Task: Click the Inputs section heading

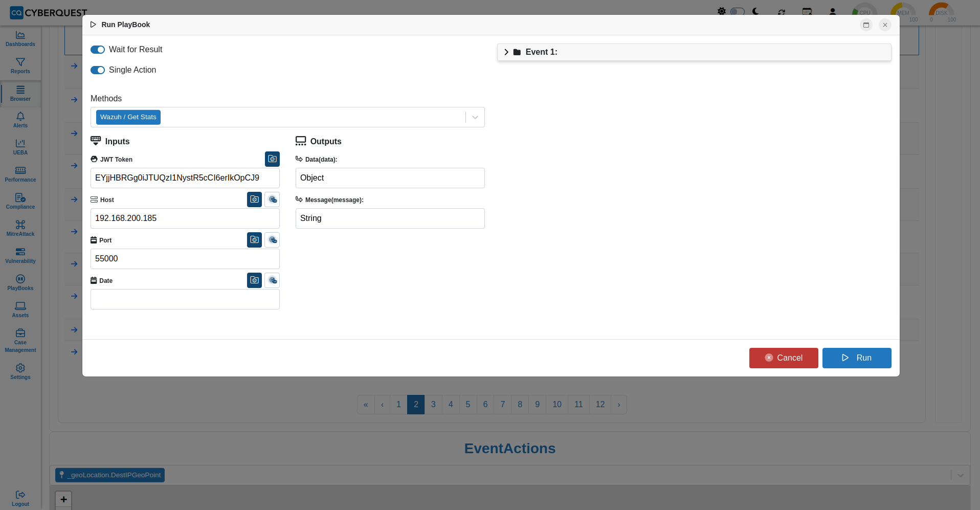Action: tap(117, 142)
